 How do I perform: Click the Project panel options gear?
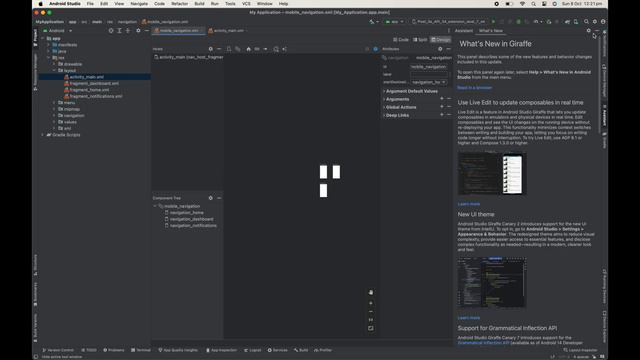(138, 31)
